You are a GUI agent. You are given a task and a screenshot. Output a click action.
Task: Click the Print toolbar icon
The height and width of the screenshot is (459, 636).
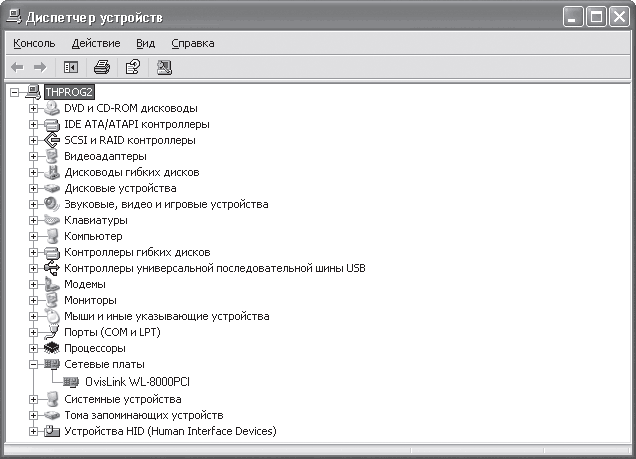(x=102, y=67)
